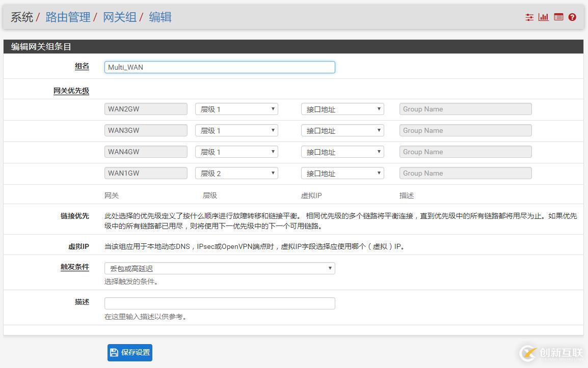Screen dimensions: 588x368
Task: Click the disk icon on the save button
Action: tap(113, 352)
